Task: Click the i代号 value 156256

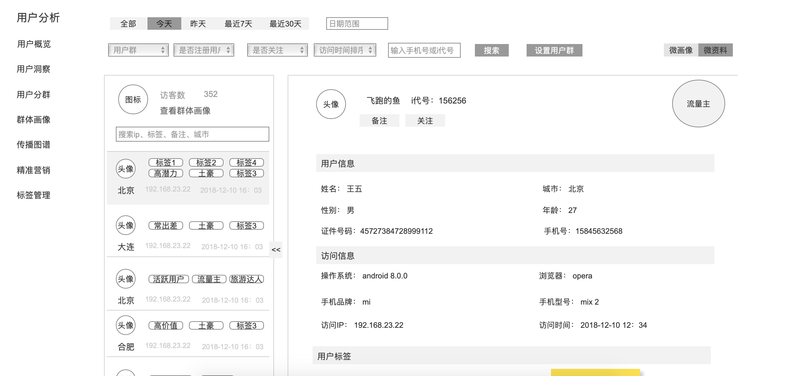Action: (x=453, y=101)
